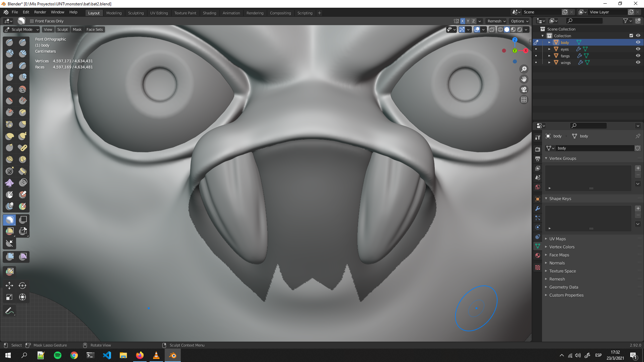
Task: Select the Annotate pencil tool
Action: pyautogui.click(x=9, y=311)
